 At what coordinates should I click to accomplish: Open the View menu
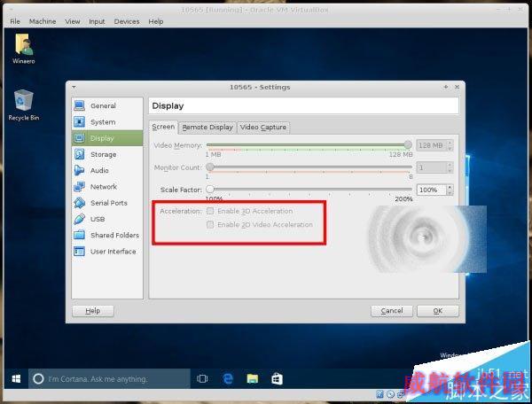tap(73, 21)
